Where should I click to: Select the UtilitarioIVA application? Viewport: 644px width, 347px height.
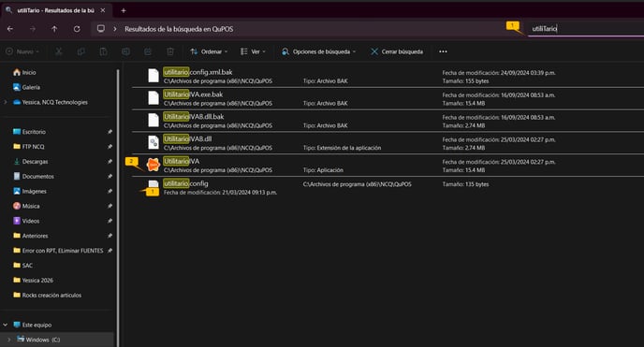click(388, 166)
